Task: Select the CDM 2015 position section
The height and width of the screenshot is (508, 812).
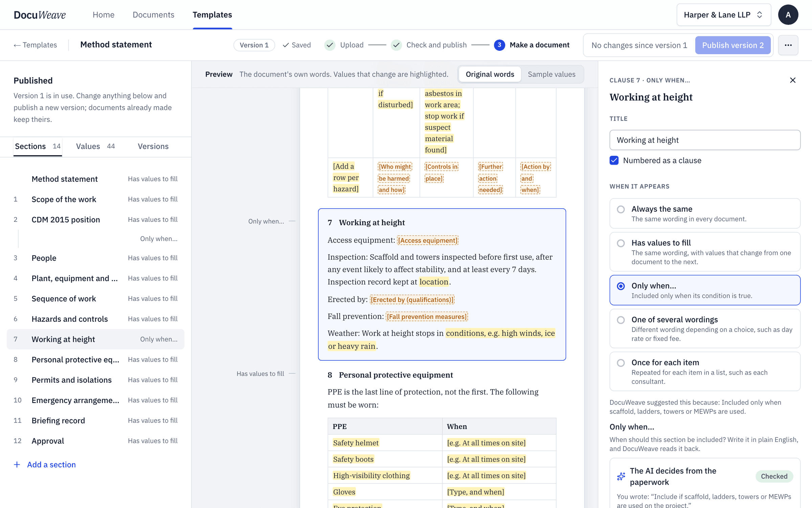Action: [x=95, y=219]
